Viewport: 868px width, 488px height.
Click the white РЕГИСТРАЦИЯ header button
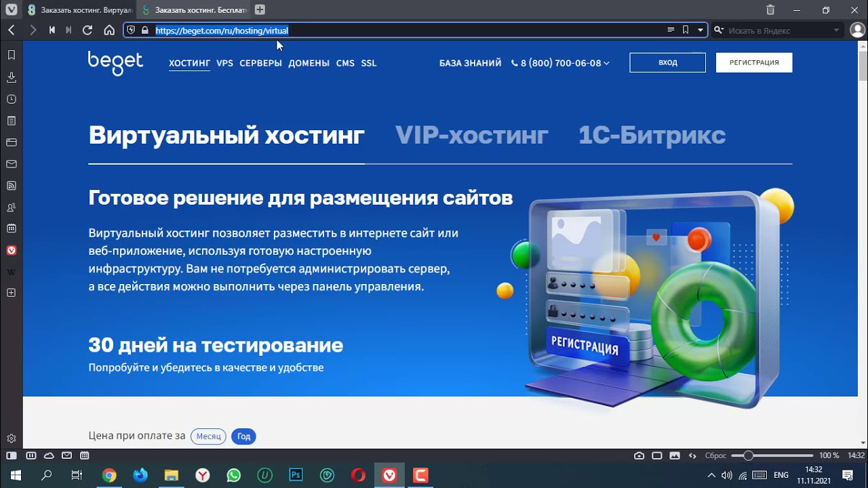754,62
